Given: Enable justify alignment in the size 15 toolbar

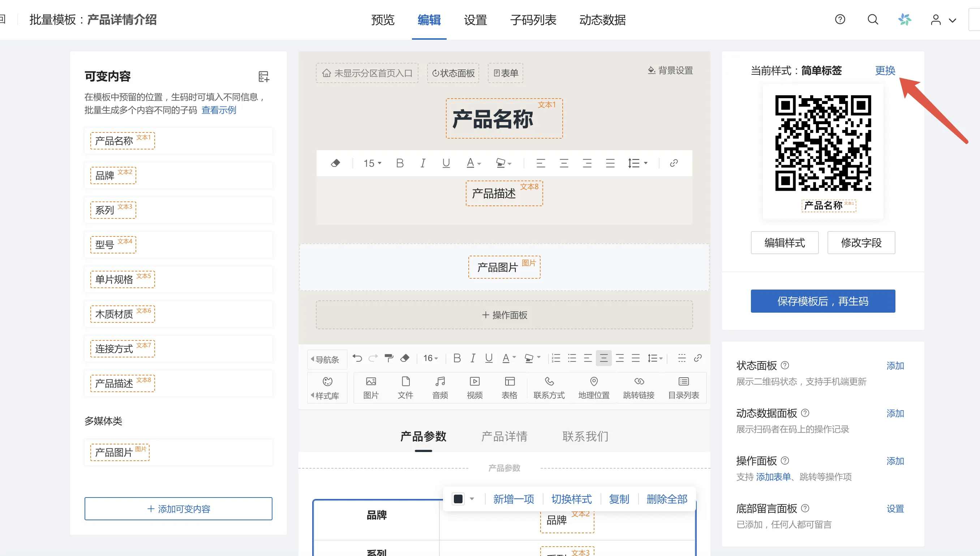Looking at the screenshot, I should pos(610,164).
